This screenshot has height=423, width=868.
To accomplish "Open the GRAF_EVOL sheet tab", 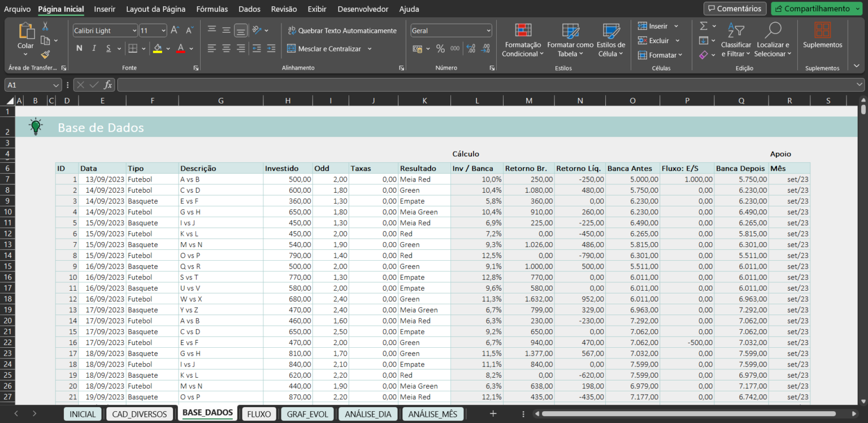I will click(307, 413).
